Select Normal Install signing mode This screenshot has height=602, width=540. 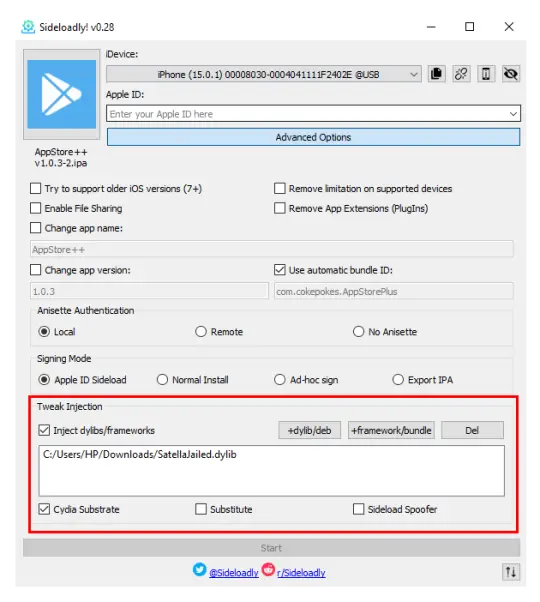(x=162, y=380)
